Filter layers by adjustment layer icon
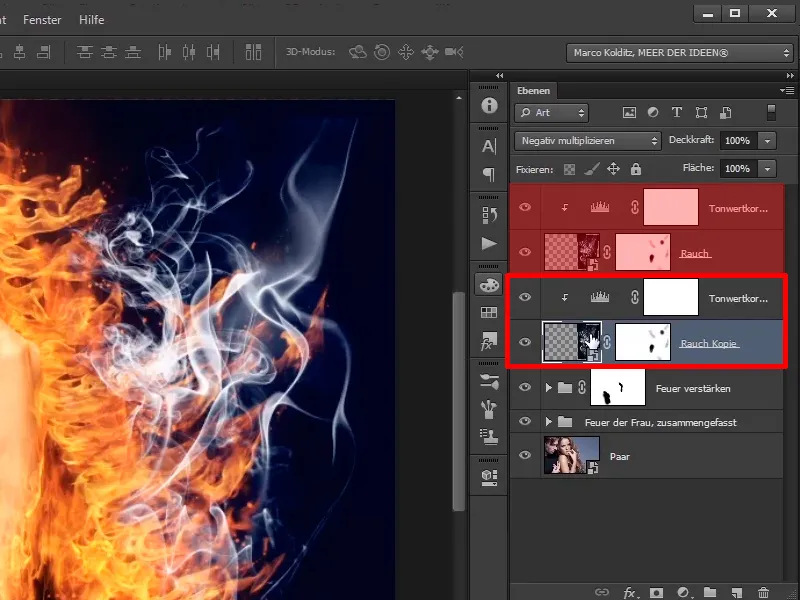800x600 pixels. [x=653, y=113]
